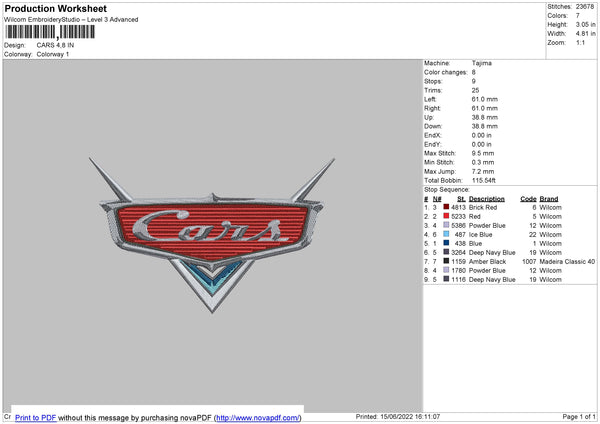Click the Amber Black color swatch
Image resolution: width=600 pixels, height=424 pixels.
[446, 261]
